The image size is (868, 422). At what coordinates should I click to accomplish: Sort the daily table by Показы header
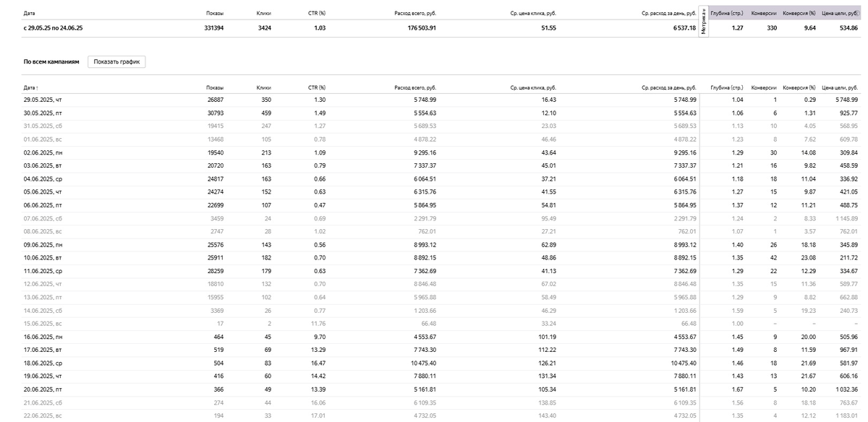(214, 87)
